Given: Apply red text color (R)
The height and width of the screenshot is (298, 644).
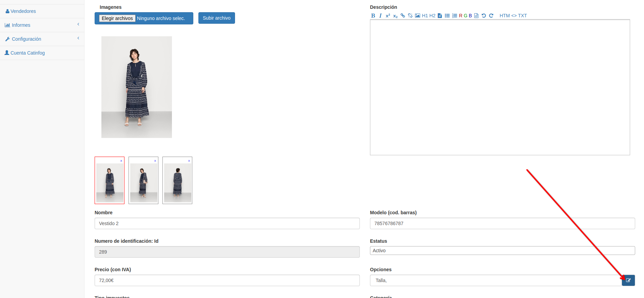Looking at the screenshot, I should click(x=461, y=16).
